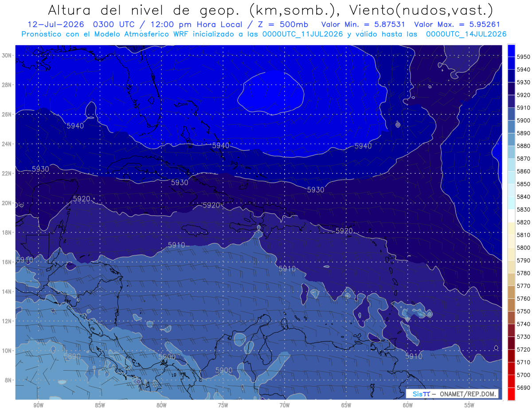
Task: Click the bright red swatch below 5690
Action: (511, 394)
